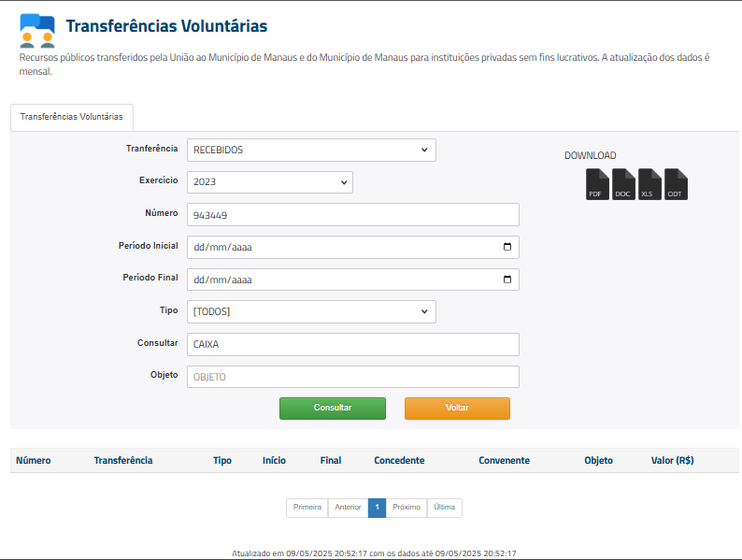Viewport: 742px width, 560px height.
Task: Click the Transferências Voluntárias page heading
Action: tap(166, 26)
